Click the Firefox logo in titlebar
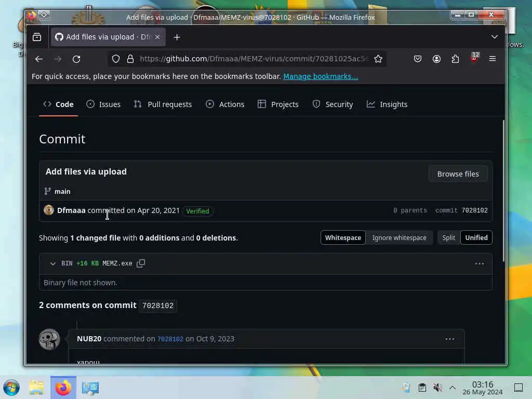532x399 pixels. 32,15
